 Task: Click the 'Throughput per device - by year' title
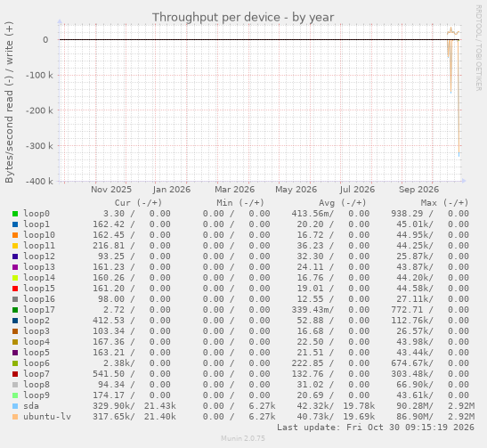point(243,18)
